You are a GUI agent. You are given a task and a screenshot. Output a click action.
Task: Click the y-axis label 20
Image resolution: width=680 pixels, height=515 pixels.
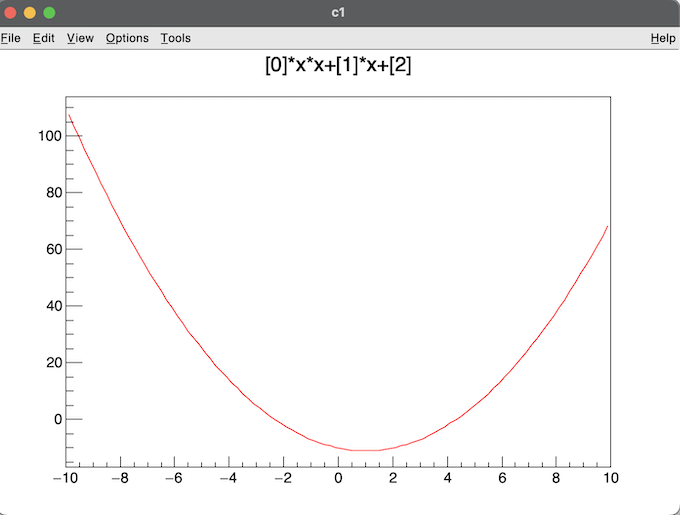54,362
